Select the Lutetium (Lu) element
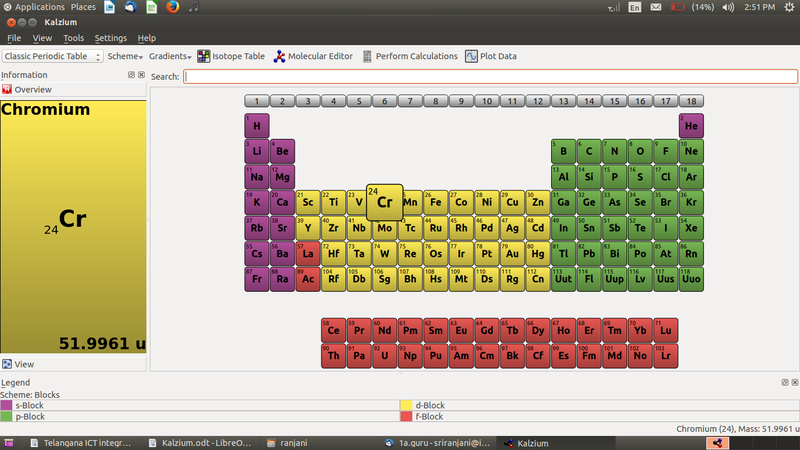Viewport: 800px width, 450px height. (x=666, y=330)
